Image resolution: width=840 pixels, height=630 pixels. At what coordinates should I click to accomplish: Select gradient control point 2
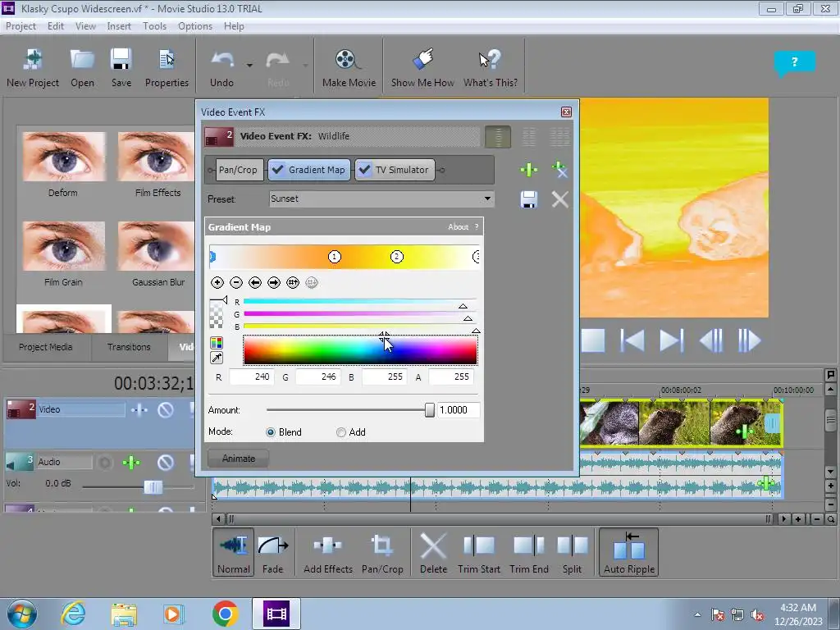click(x=396, y=257)
